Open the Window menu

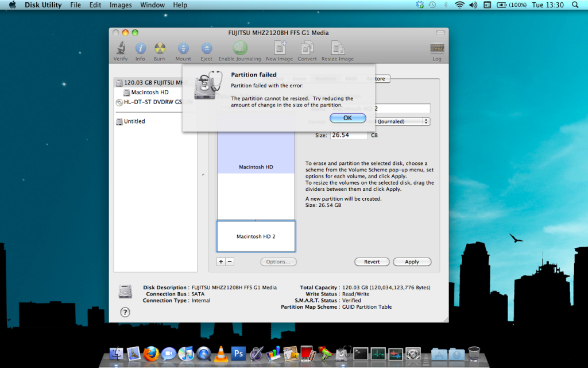[152, 5]
